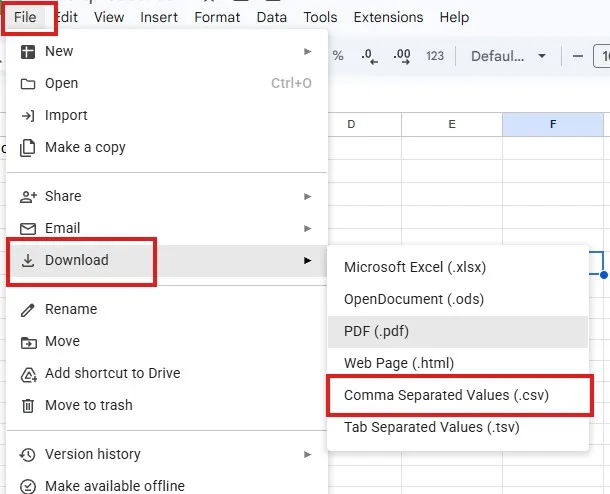Expand the Download submenu arrow
The width and height of the screenshot is (610, 494).
pyautogui.click(x=307, y=260)
